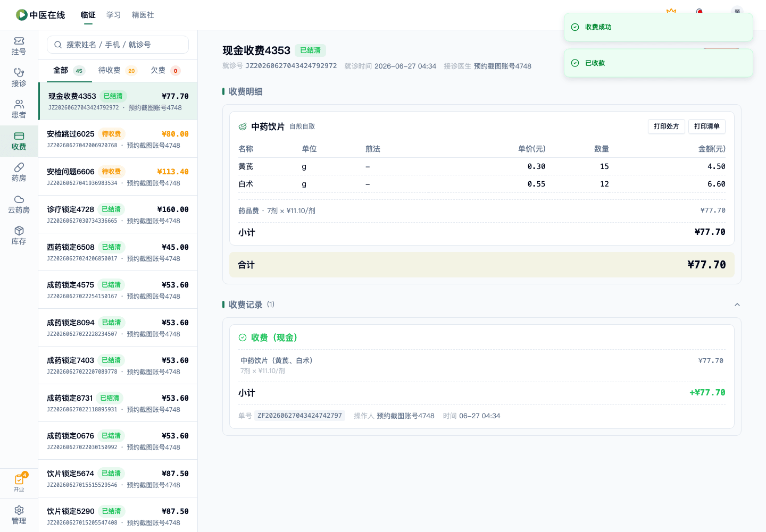Screen dimensions: 766x532
Task: Click the 中药饮片（黄芪、白术） record line
Action: 277,360
